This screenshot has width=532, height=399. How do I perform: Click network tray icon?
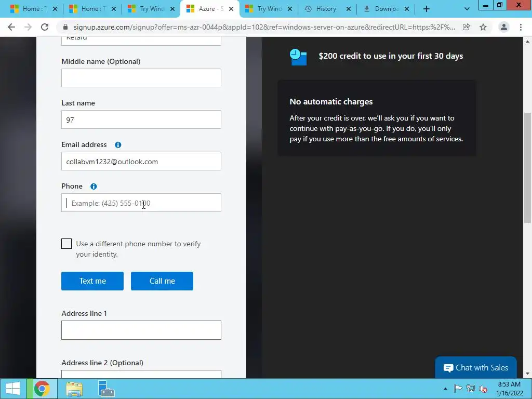pyautogui.click(x=471, y=389)
